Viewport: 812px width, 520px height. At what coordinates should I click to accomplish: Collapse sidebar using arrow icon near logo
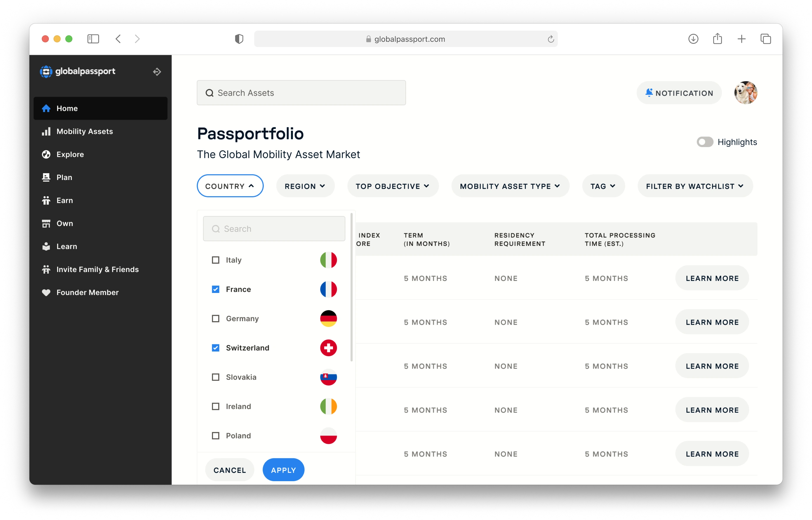point(157,71)
